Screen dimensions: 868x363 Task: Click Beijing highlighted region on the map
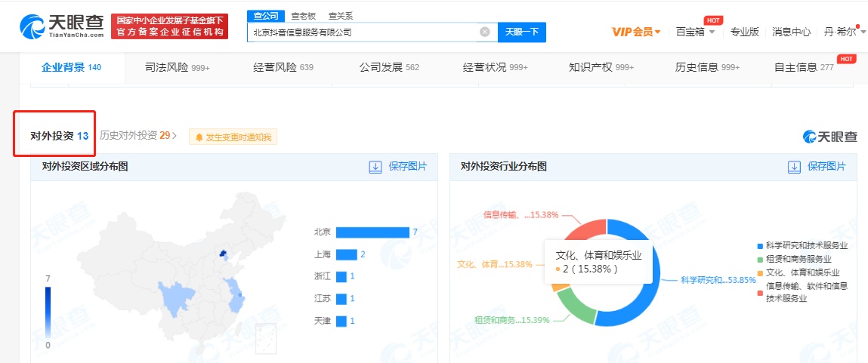(x=223, y=254)
